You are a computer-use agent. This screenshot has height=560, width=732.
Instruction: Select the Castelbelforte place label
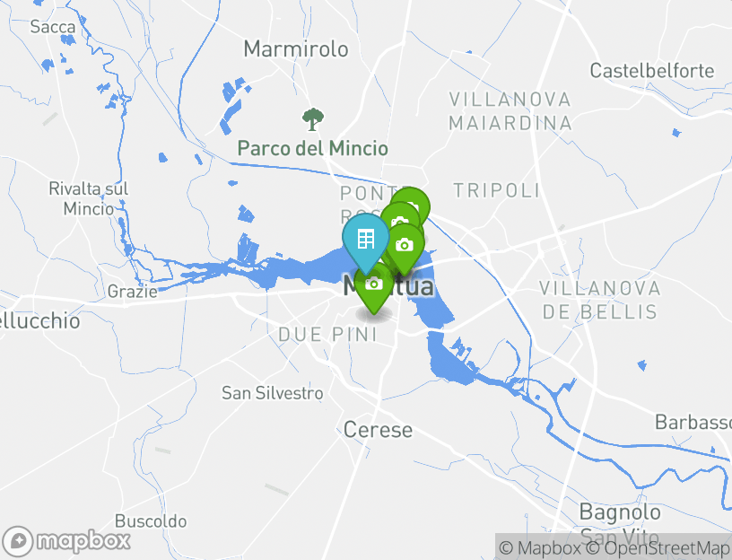coord(651,71)
